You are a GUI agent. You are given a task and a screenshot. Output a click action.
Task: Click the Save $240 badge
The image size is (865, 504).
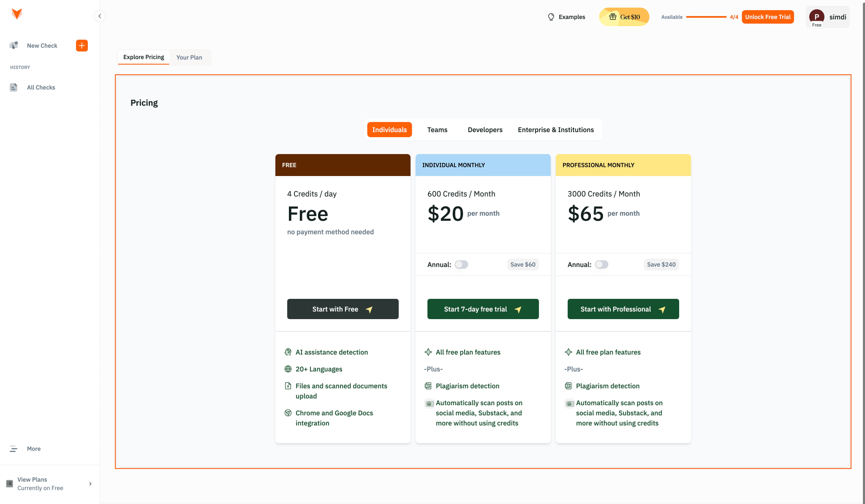(x=661, y=265)
